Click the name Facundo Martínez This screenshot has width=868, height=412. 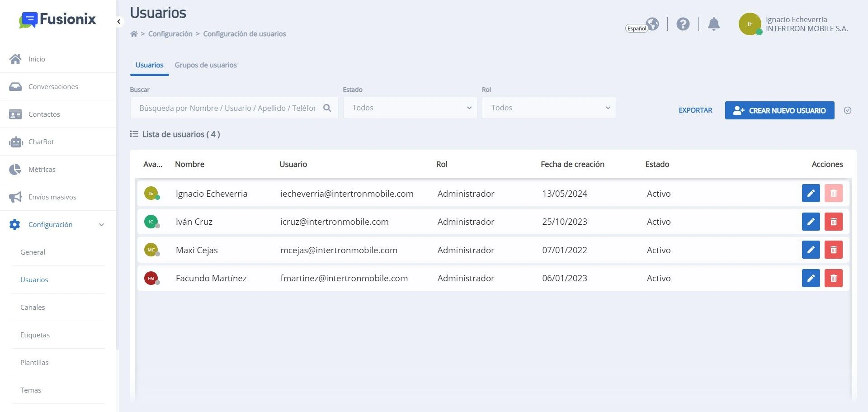point(211,278)
